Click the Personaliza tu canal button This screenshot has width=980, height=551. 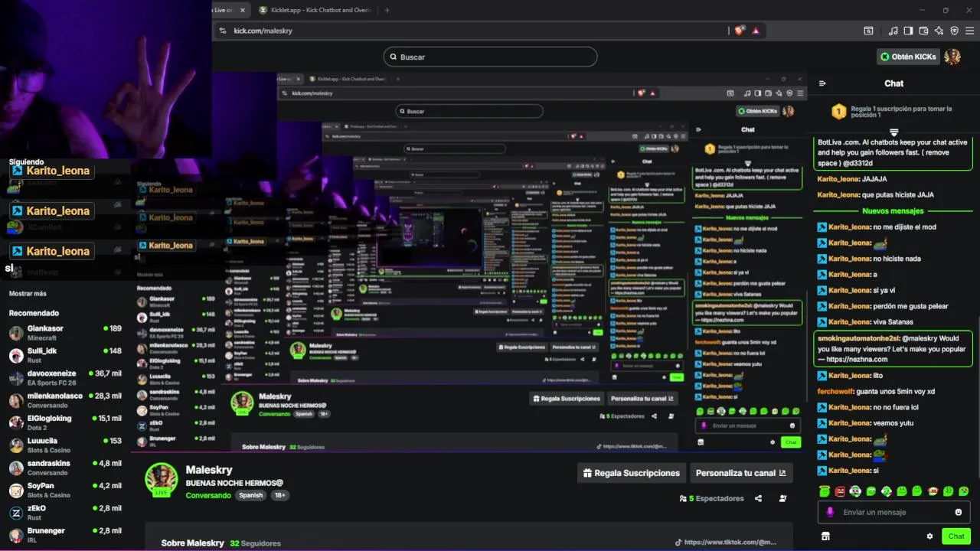740,473
